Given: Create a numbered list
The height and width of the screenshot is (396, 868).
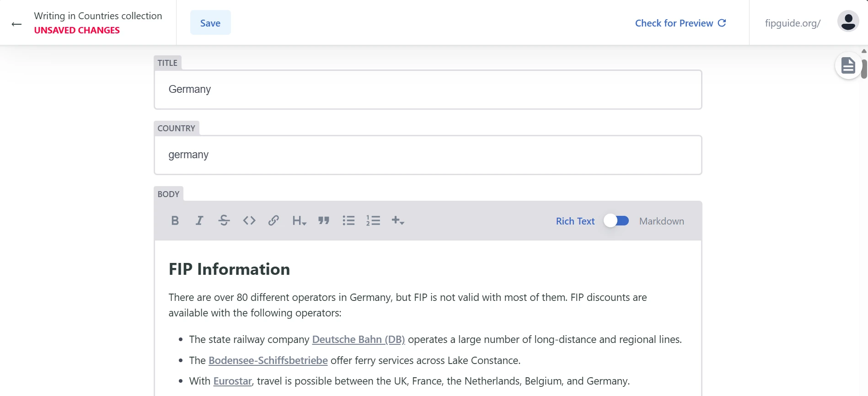Looking at the screenshot, I should click(x=373, y=221).
